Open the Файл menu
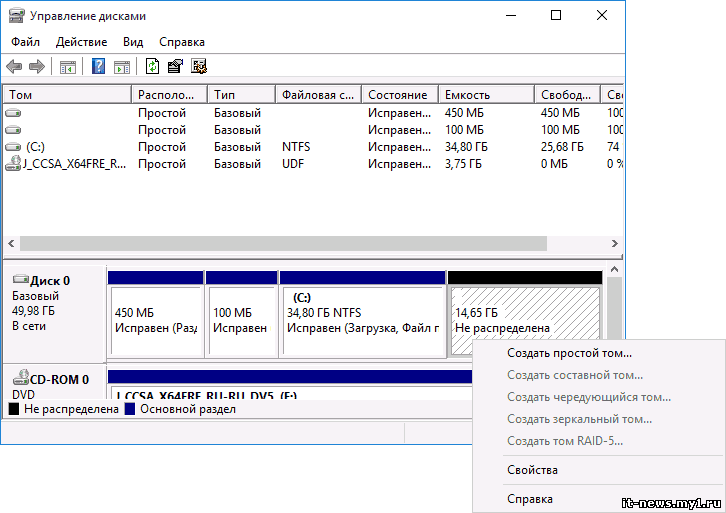The height and width of the screenshot is (513, 726). (x=25, y=42)
